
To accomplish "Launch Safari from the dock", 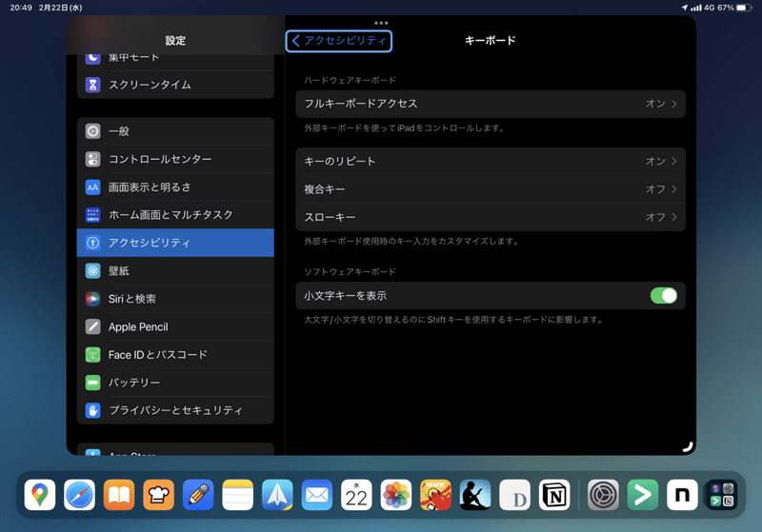I will pyautogui.click(x=79, y=495).
